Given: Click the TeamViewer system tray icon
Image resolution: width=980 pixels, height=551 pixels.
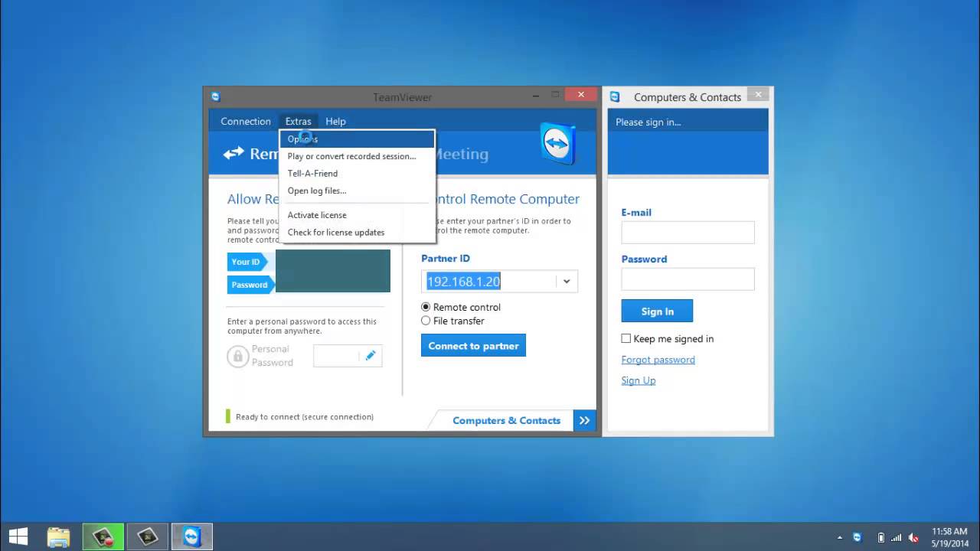Looking at the screenshot, I should coord(857,537).
